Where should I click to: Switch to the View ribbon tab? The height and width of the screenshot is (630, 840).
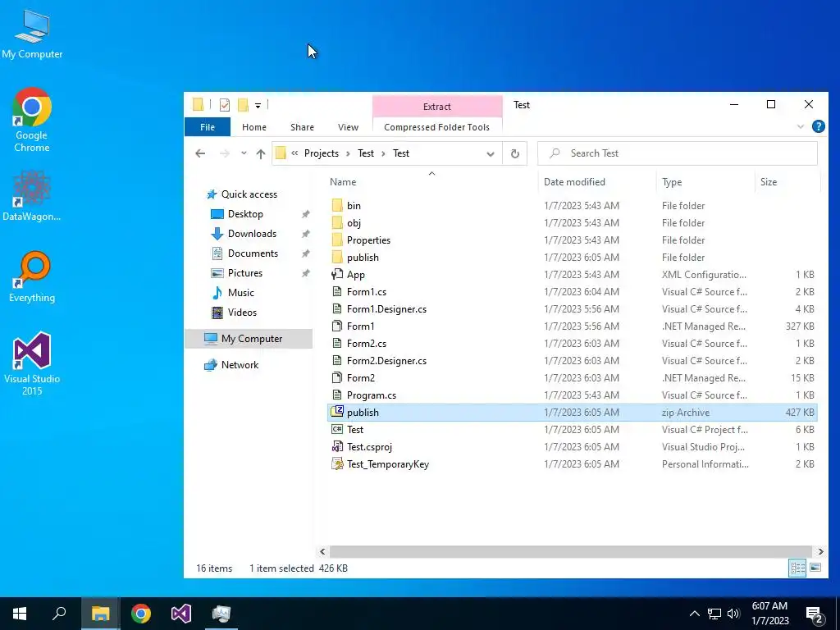(348, 127)
